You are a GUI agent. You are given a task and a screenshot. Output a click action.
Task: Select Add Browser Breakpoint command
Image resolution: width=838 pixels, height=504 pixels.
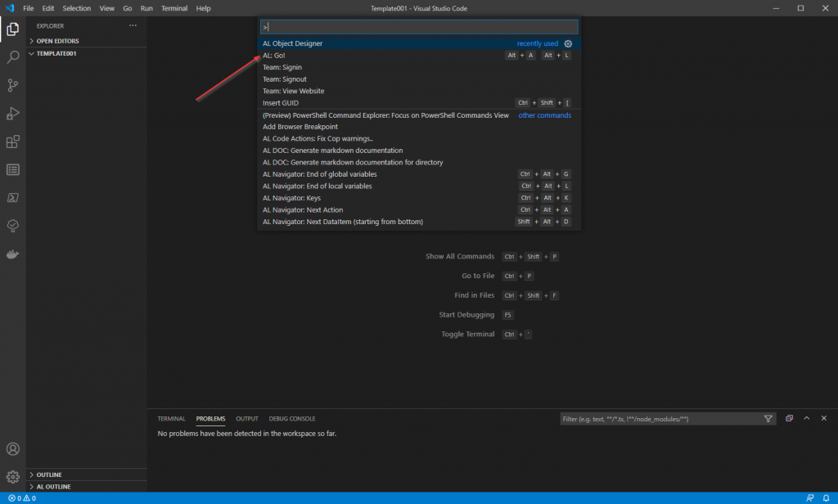point(419,127)
